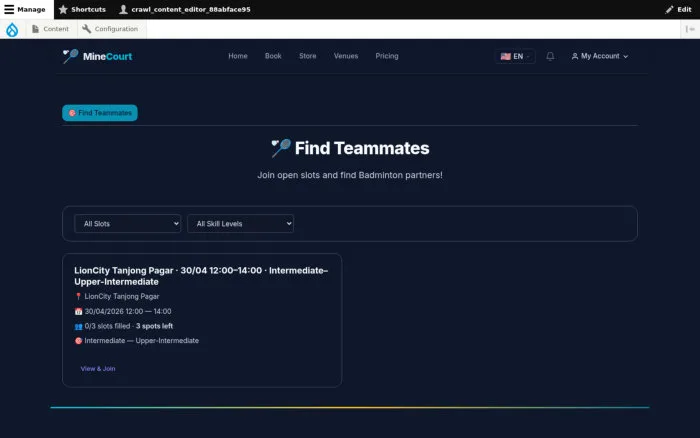Image resolution: width=700 pixels, height=438 pixels.
Task: Click the View & Join link
Action: (98, 369)
